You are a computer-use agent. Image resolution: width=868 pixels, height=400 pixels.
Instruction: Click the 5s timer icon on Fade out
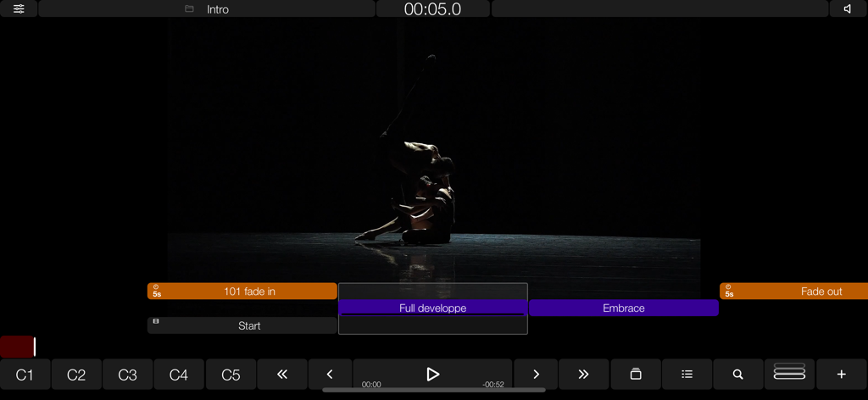pyautogui.click(x=729, y=291)
